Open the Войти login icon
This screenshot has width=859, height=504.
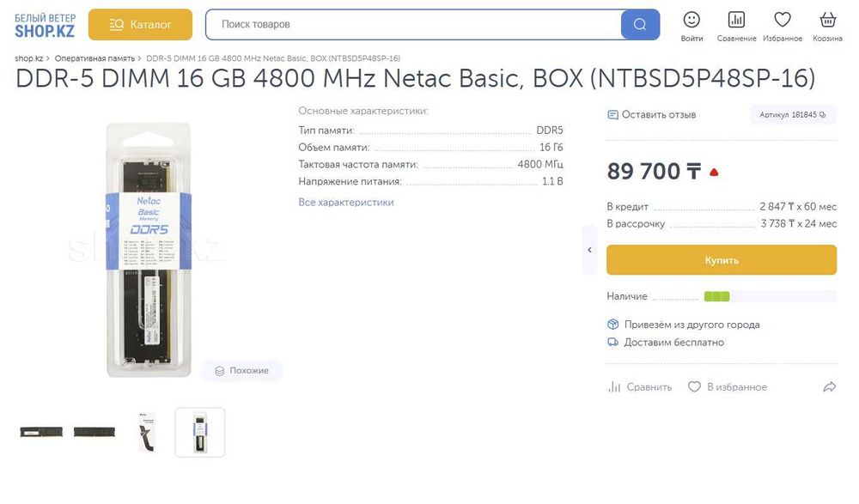tap(691, 27)
